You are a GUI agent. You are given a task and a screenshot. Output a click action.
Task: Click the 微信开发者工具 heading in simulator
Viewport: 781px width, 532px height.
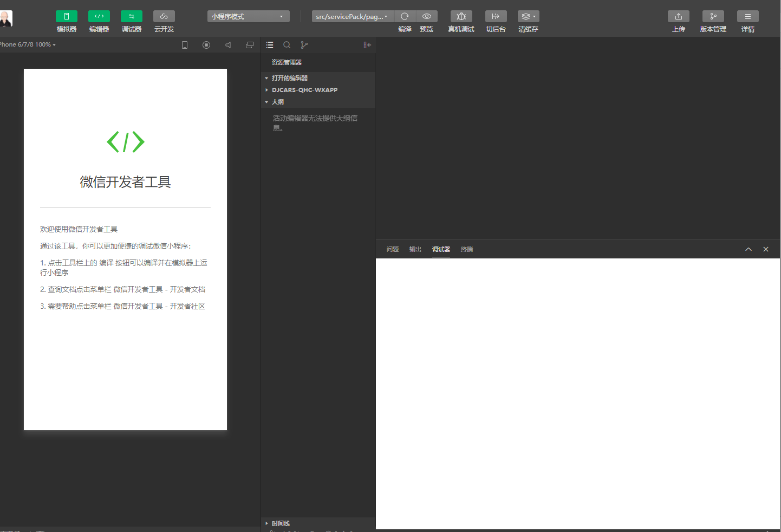(126, 182)
